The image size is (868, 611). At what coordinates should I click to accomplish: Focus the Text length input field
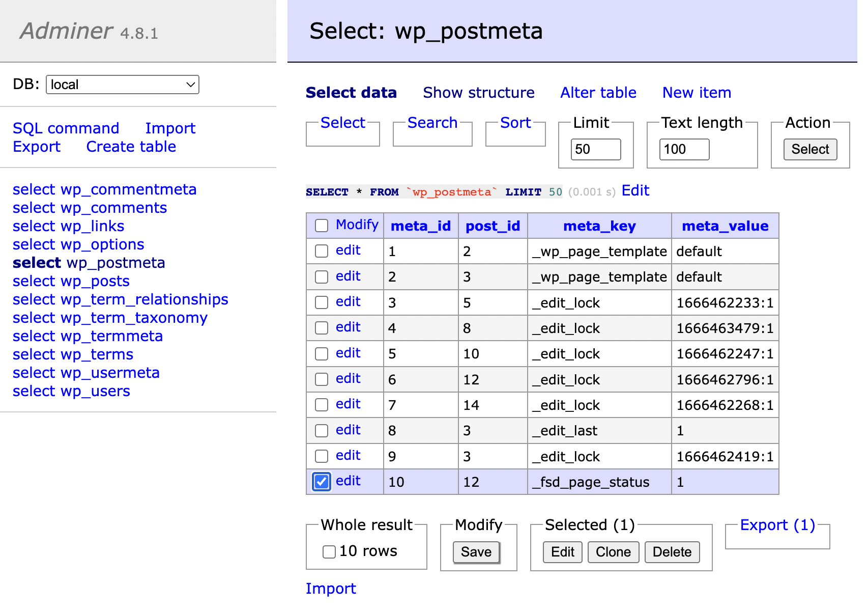684,149
